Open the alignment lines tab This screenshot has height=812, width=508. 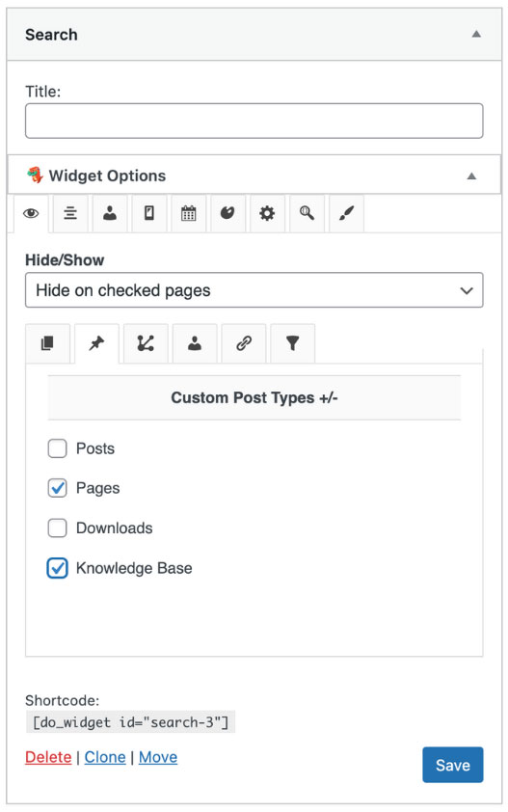click(x=70, y=213)
